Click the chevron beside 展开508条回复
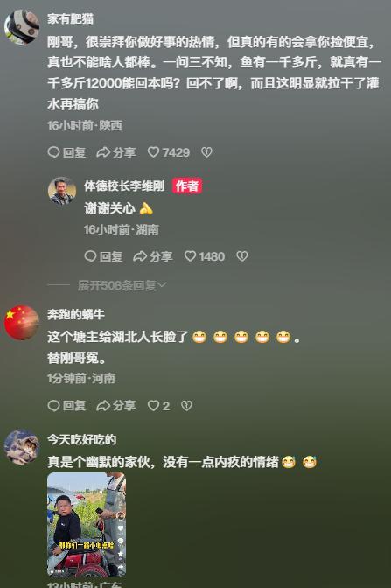This screenshot has height=588, width=391. pos(162,286)
